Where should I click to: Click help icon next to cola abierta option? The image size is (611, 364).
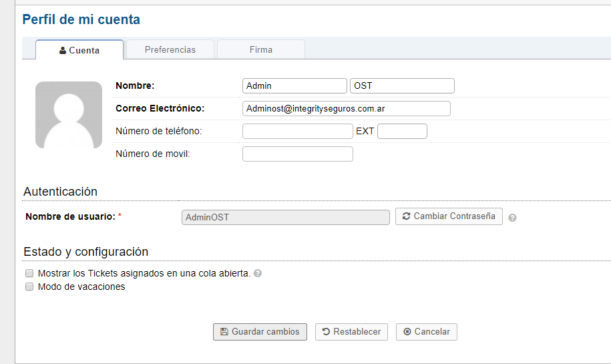point(258,273)
